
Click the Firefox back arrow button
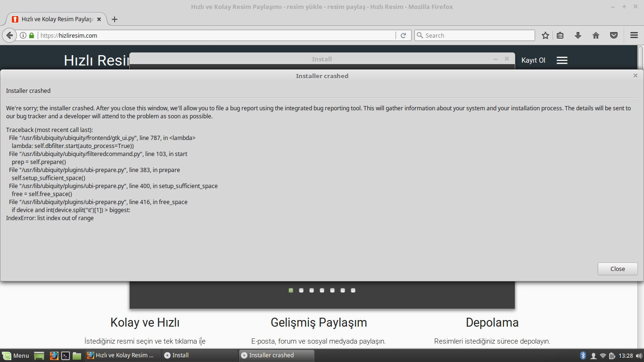[x=9, y=35]
